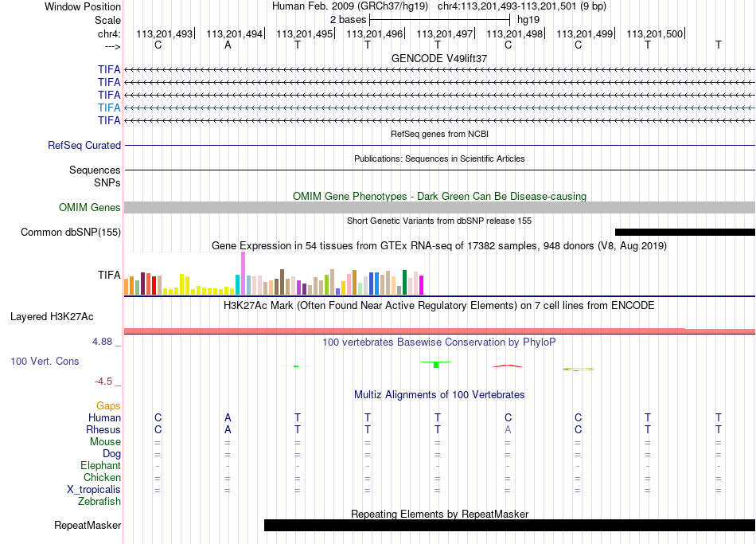The image size is (756, 544).
Task: Click the OMIM Genes label
Action: [89, 208]
